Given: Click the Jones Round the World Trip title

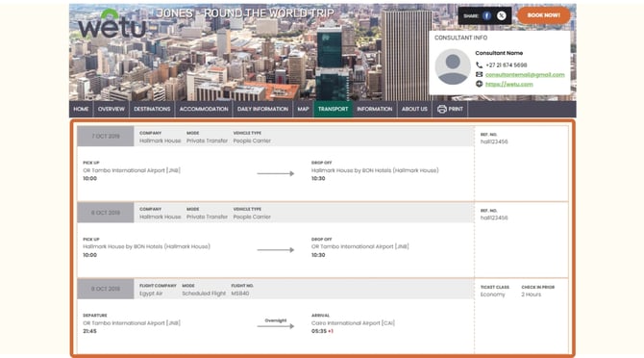Looking at the screenshot, I should click(245, 13).
